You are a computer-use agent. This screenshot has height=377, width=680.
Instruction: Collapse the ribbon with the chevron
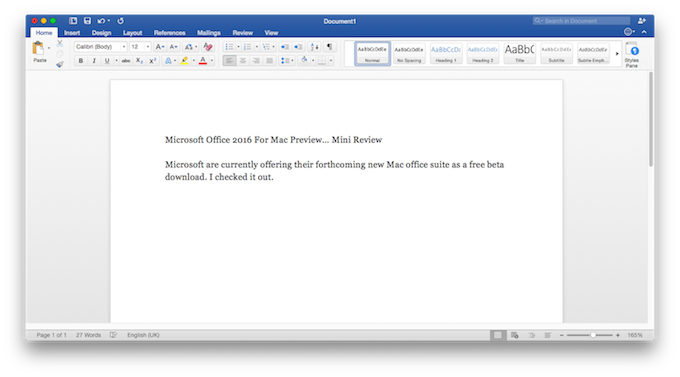(644, 32)
